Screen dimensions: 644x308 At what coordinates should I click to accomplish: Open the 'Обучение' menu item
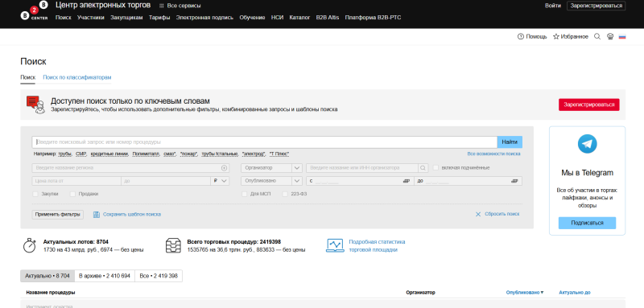[252, 18]
